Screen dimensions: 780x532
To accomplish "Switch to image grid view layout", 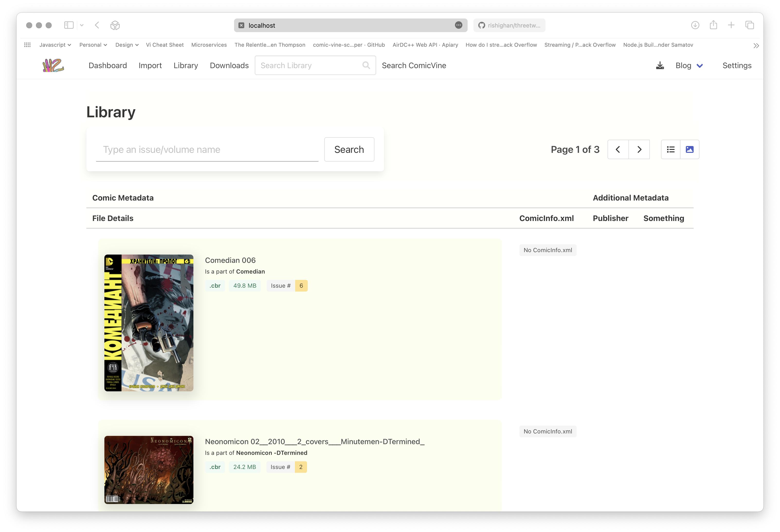I will coord(689,149).
